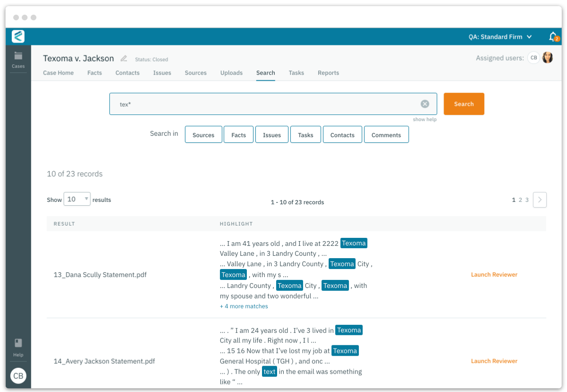The width and height of the screenshot is (567, 392).
Task: Edit the case name with the pencil icon
Action: pos(122,58)
